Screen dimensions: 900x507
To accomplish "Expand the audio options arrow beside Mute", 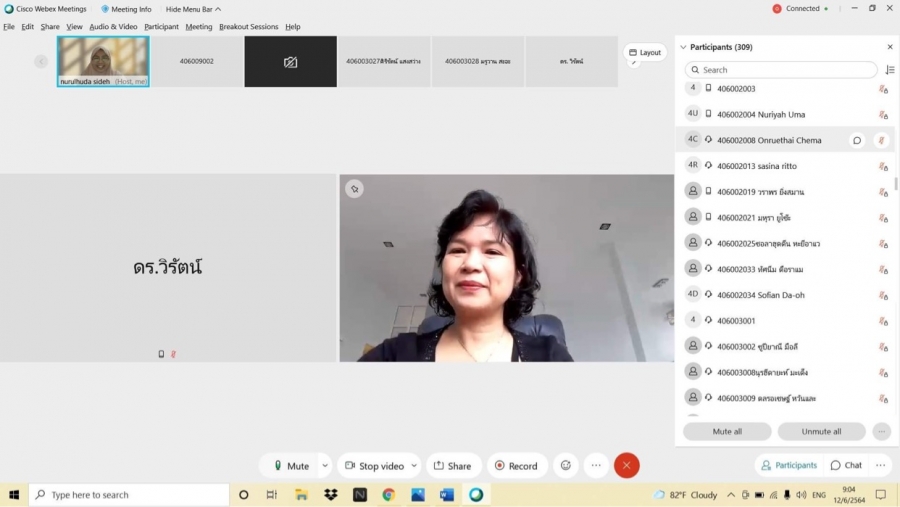I will coord(325,465).
